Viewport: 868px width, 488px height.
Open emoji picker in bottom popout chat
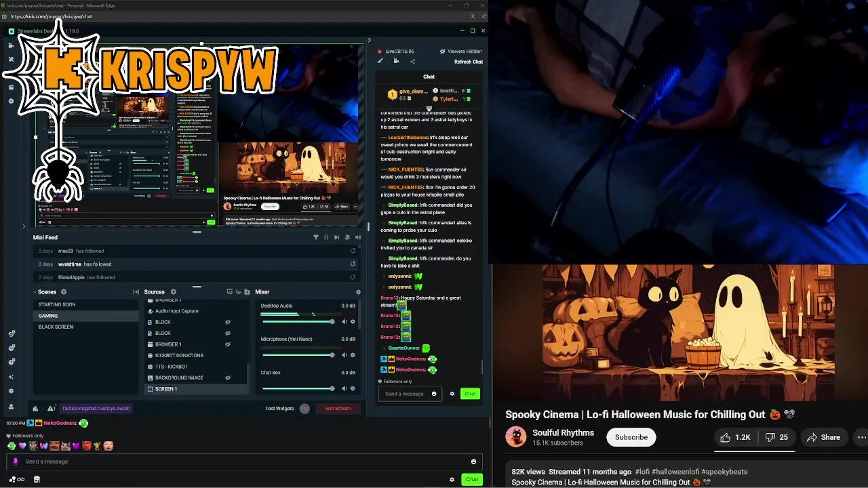473,462
